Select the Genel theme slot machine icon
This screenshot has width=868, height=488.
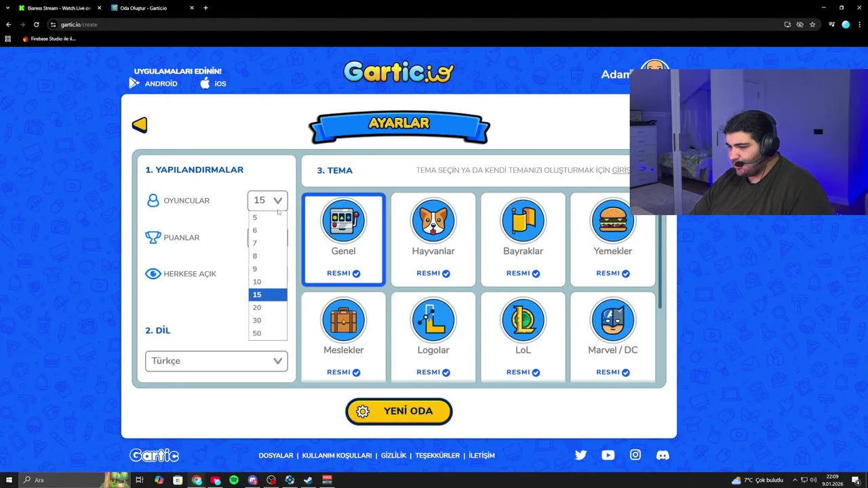coord(343,220)
